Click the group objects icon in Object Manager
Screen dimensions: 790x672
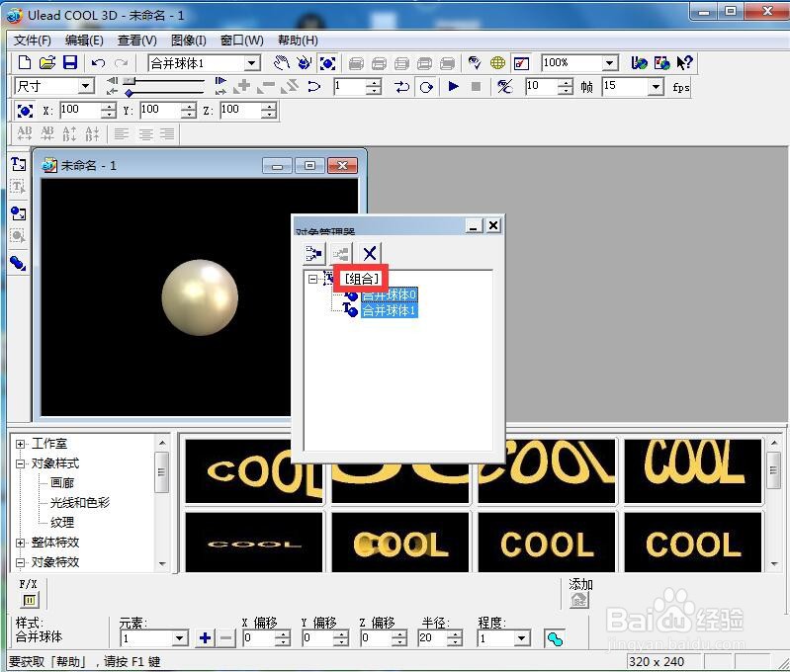coord(313,253)
